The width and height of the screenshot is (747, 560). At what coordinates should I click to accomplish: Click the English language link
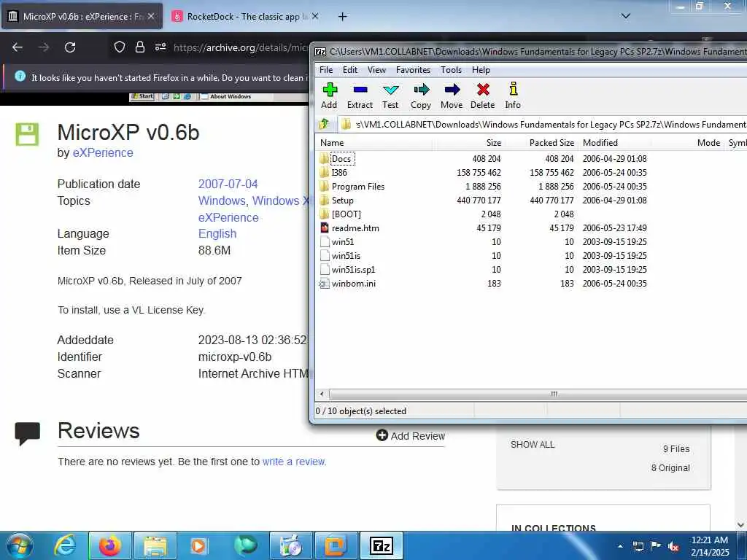[x=217, y=234]
